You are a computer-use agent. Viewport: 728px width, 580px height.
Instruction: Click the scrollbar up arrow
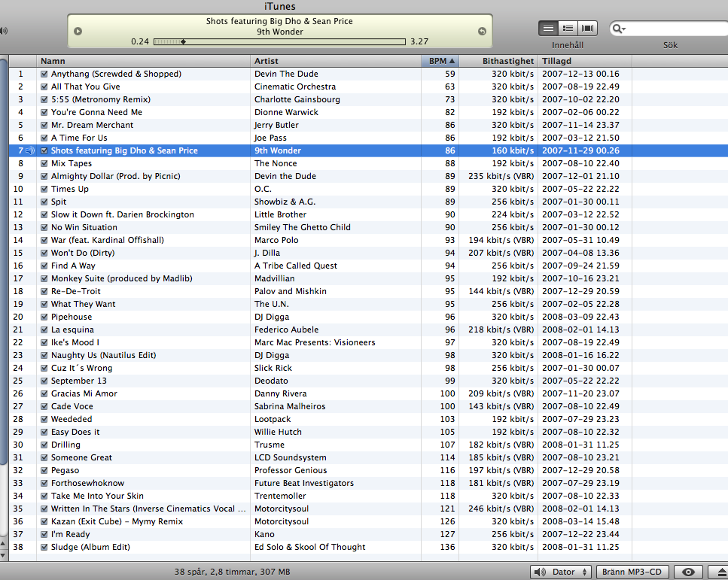tap(3, 543)
